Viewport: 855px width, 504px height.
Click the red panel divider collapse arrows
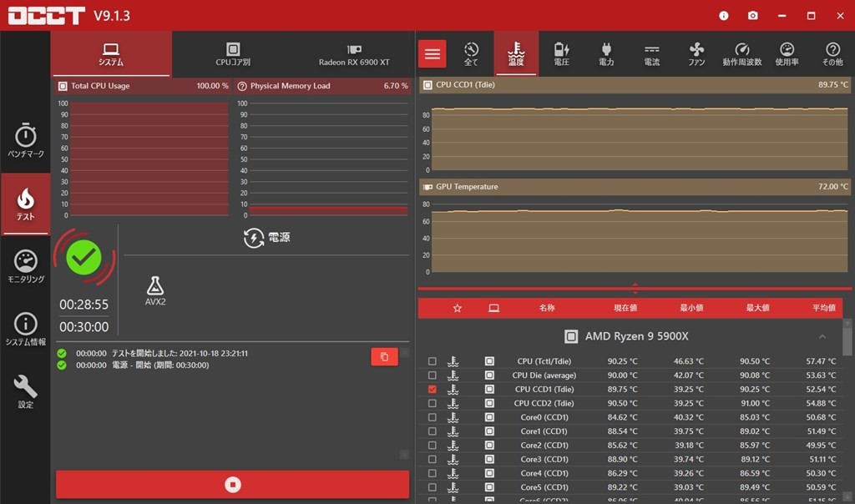[x=635, y=289]
